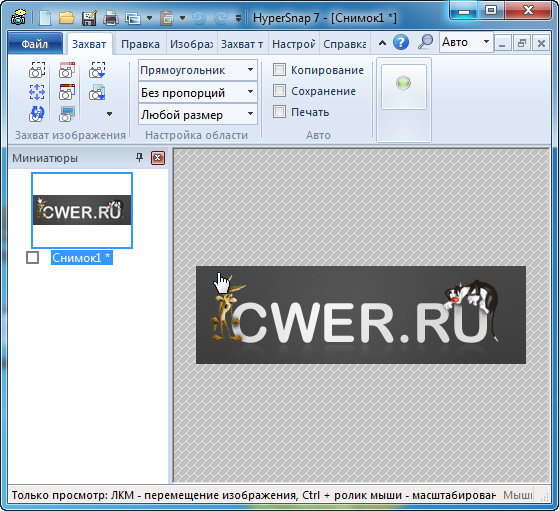
Task: Click the full screen capture monitor icon
Action: click(67, 114)
